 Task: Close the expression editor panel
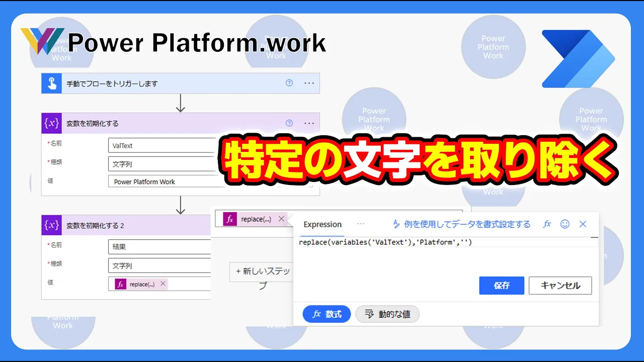tap(583, 224)
